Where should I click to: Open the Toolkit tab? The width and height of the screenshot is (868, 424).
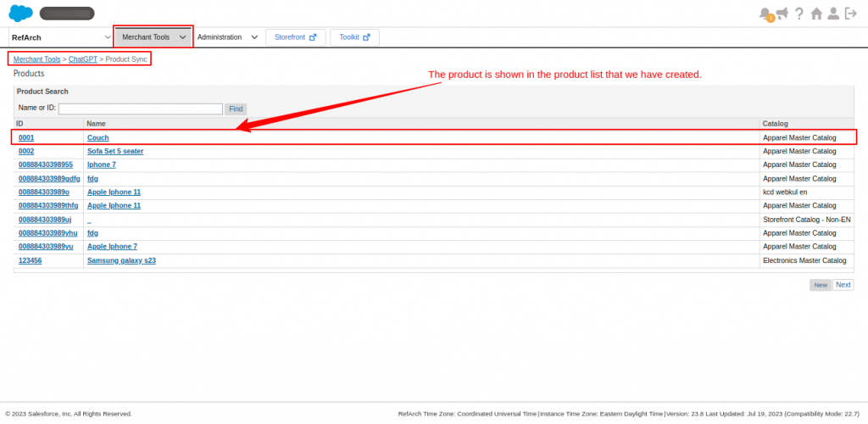click(x=354, y=37)
